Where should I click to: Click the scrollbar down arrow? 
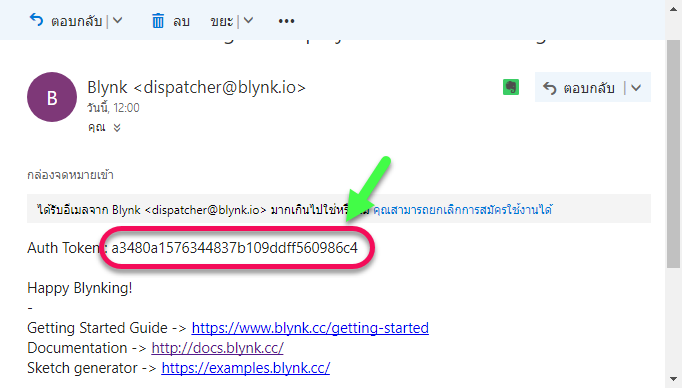[x=673, y=379]
